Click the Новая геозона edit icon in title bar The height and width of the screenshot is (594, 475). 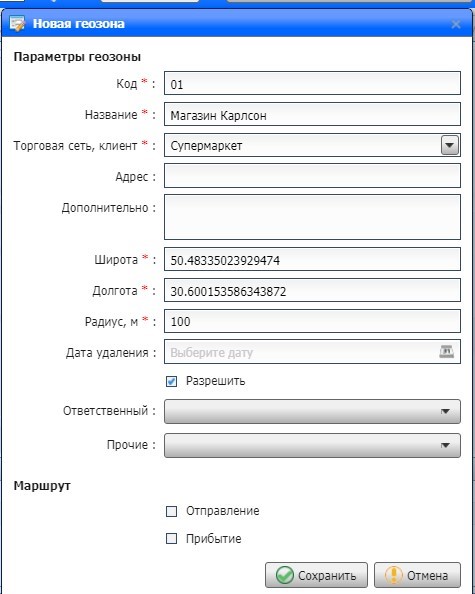coord(17,24)
